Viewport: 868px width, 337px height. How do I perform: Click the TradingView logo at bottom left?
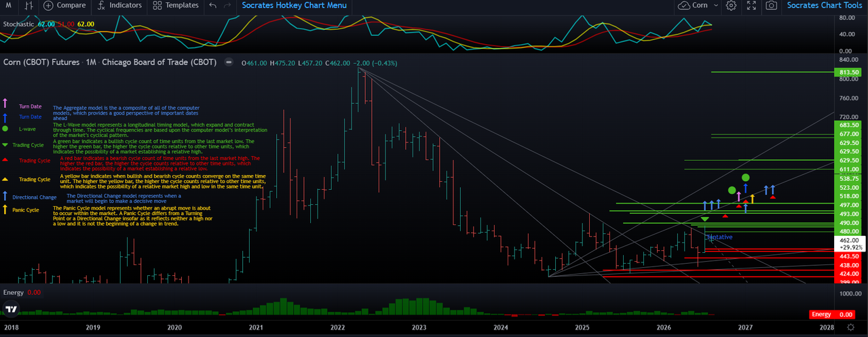tap(10, 309)
